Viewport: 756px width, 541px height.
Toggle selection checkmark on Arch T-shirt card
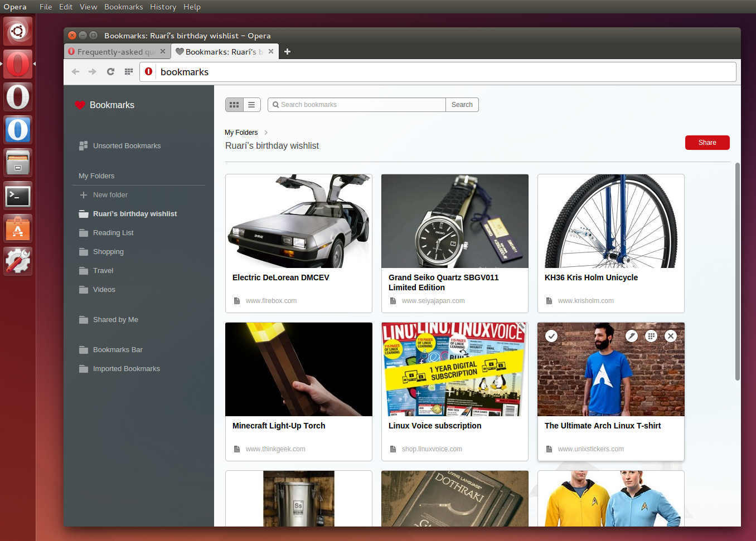(551, 336)
